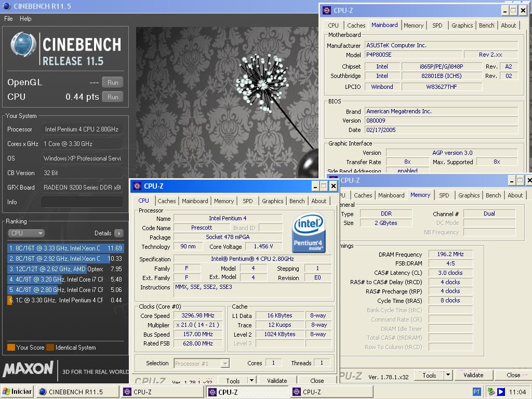
Task: Open About tab in Memory CPU-Z window
Action: point(515,195)
